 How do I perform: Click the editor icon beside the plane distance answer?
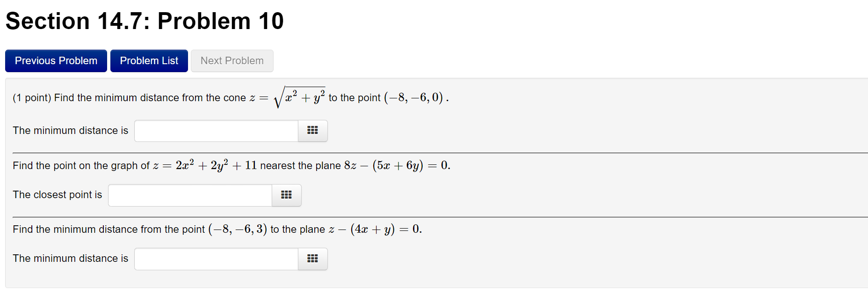pos(312,259)
